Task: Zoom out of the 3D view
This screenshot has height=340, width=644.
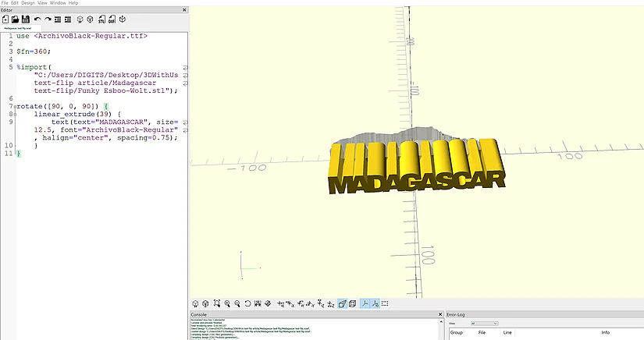Action: pos(237,303)
